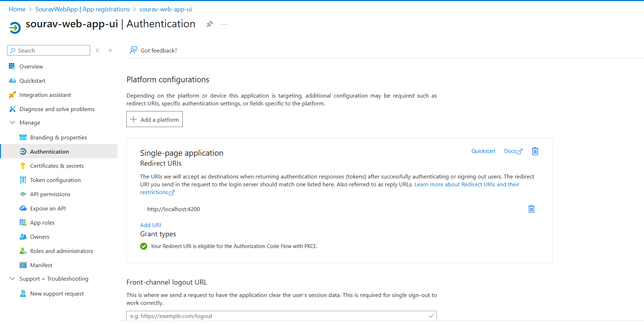This screenshot has width=644, height=325.
Task: Click the Overview grid icon
Action: click(12, 66)
